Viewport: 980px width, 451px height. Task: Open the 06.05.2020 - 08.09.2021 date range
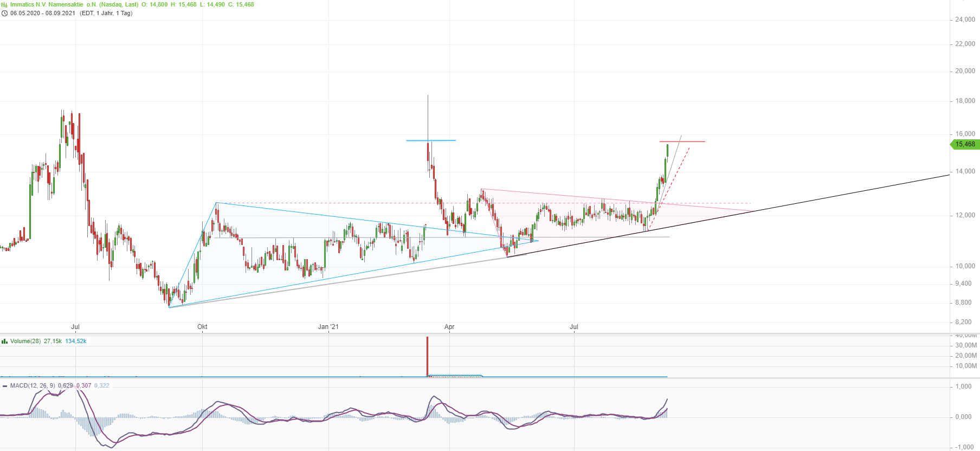click(42, 14)
